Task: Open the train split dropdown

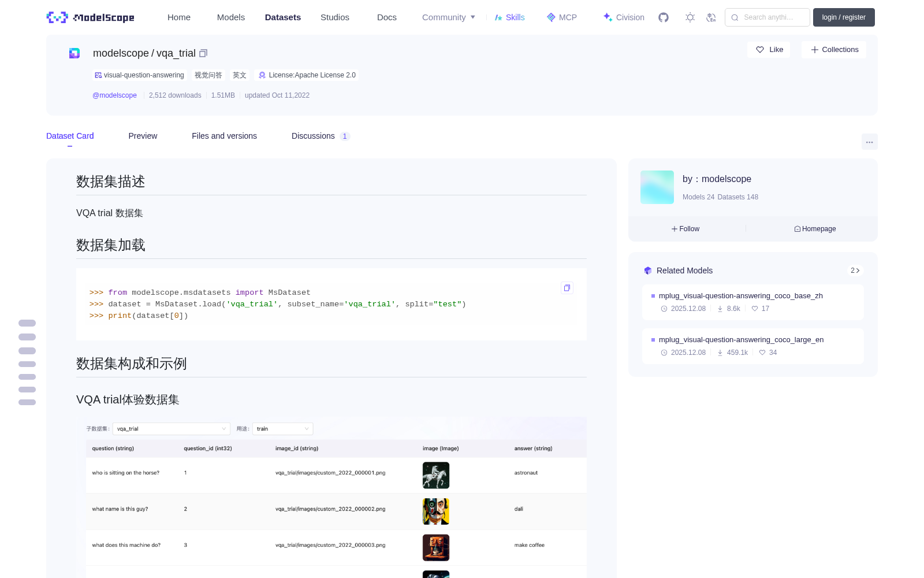Action: pyautogui.click(x=283, y=429)
